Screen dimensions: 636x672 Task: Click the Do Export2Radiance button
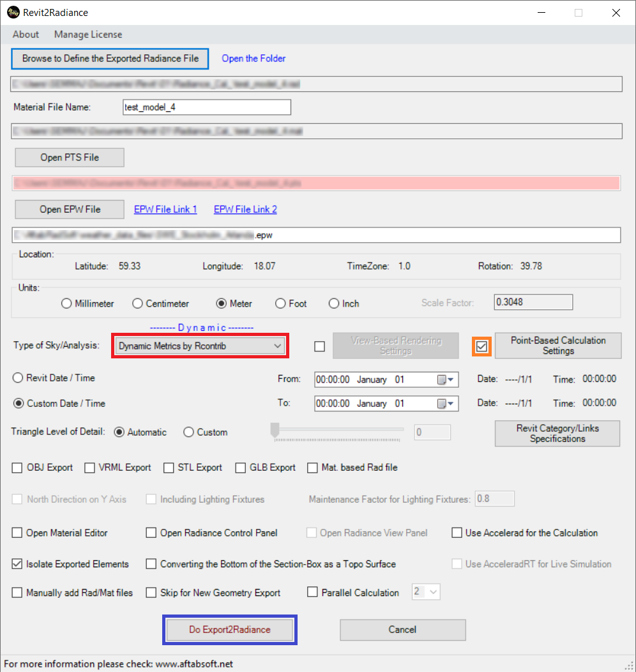pyautogui.click(x=229, y=630)
